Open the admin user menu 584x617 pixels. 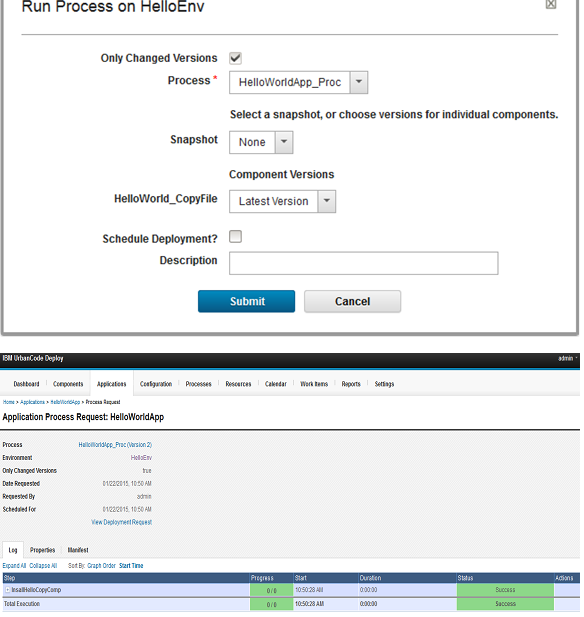569,360
